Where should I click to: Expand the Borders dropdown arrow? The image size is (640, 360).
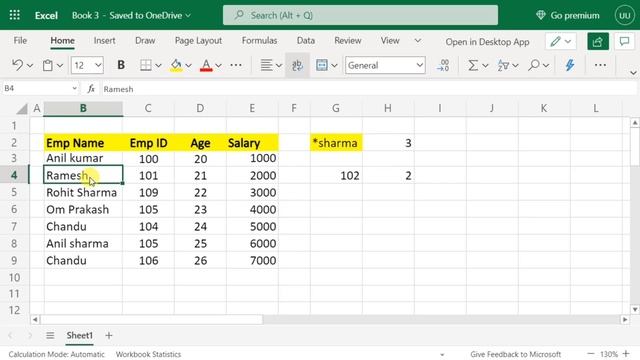click(158, 65)
